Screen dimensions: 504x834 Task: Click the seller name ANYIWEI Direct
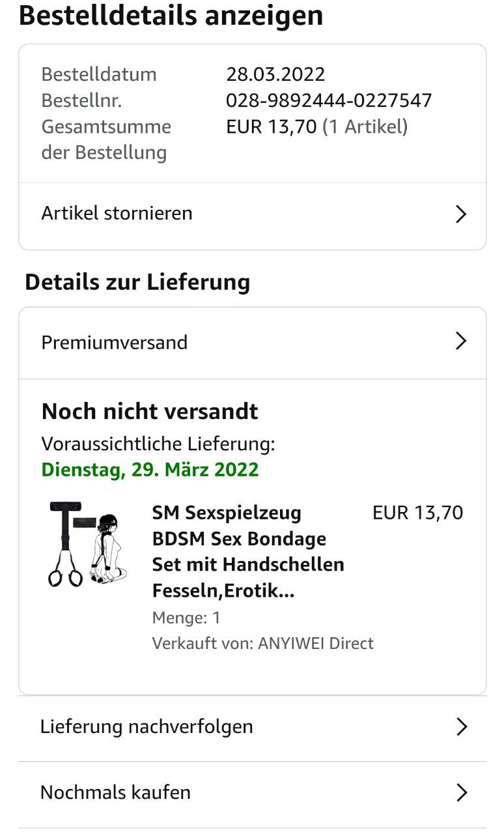tap(316, 644)
